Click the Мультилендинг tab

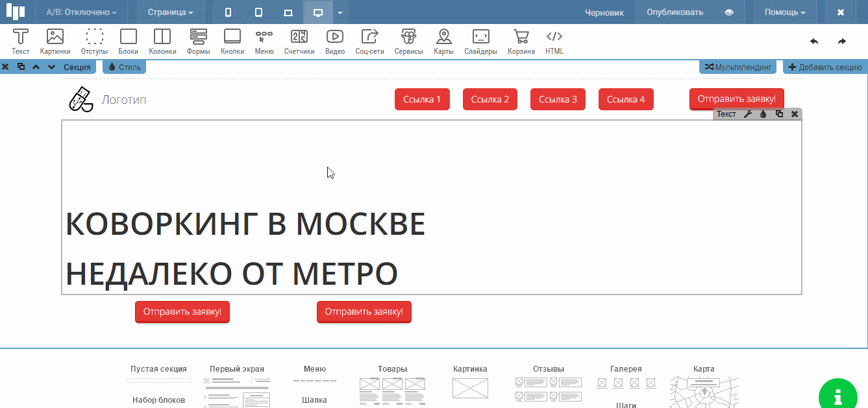738,67
